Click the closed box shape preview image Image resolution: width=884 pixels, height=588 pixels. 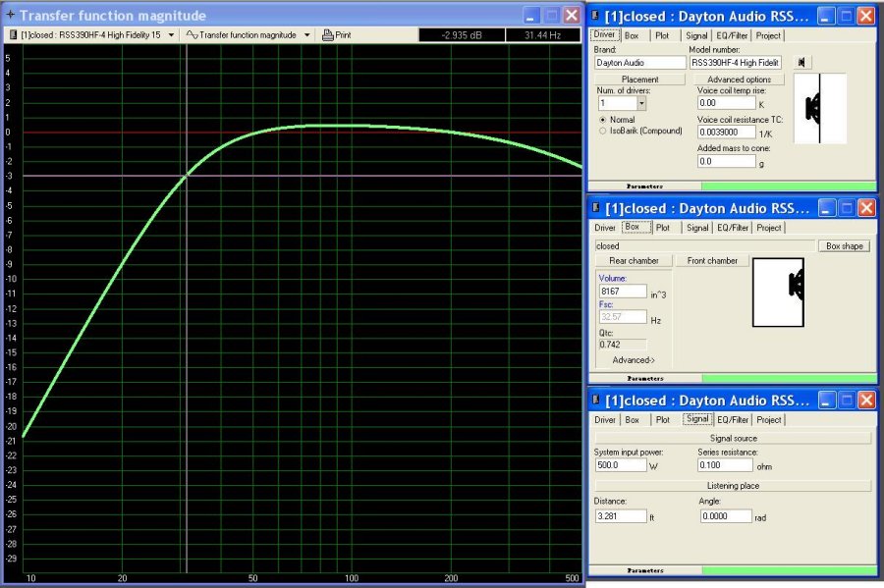778,293
